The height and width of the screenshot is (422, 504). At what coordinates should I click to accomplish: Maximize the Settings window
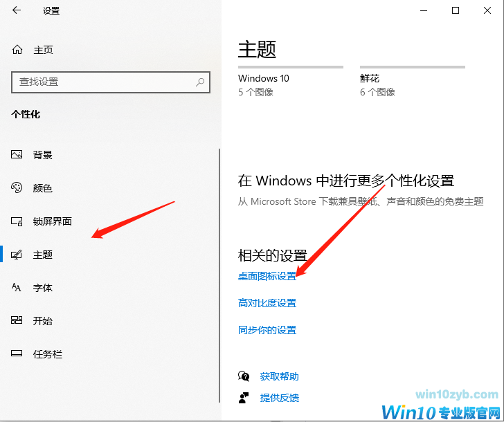coord(455,10)
